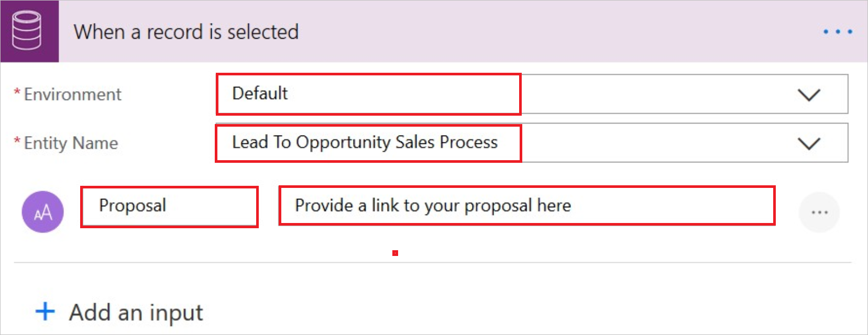Screen dimensions: 868x335
Task: Click the Proposal input title field
Action: coord(169,207)
